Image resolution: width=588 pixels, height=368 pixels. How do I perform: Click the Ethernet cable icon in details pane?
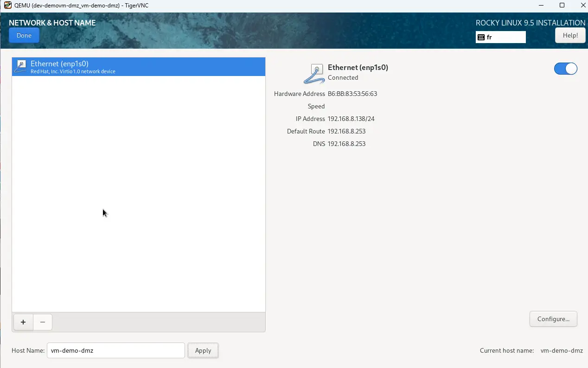314,74
